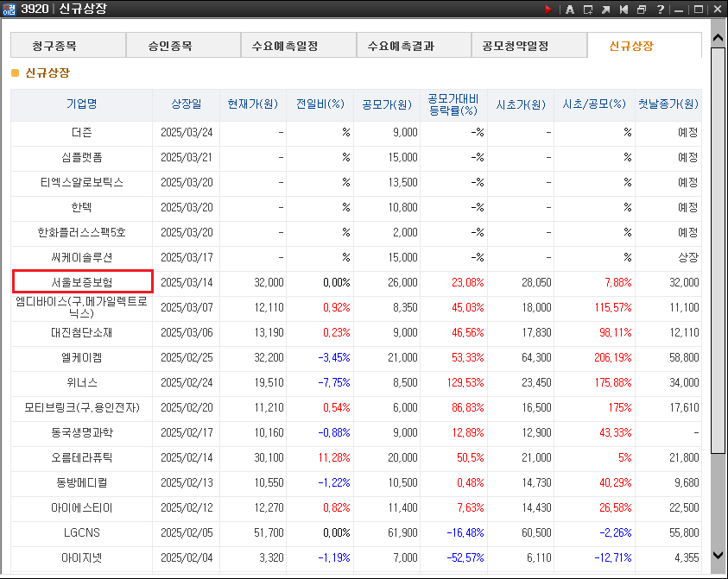Click the vertical scrollbar thumb
Screen dimensions: 728x579
pyautogui.click(x=718, y=249)
